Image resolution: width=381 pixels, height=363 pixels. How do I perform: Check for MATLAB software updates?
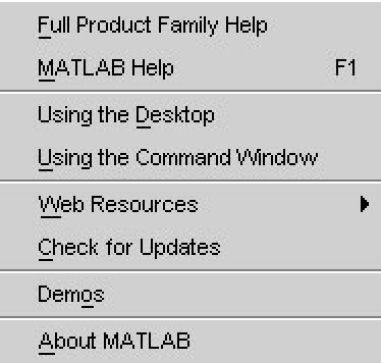pyautogui.click(x=190, y=247)
